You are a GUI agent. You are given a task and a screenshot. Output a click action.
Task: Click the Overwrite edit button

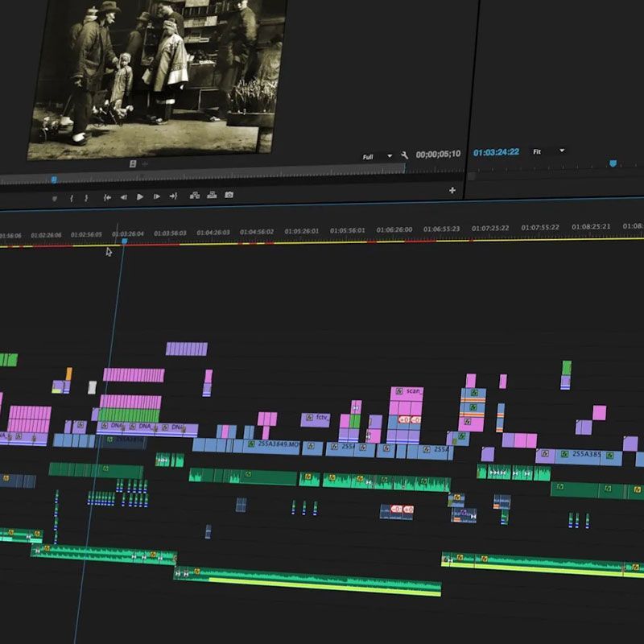(x=212, y=195)
